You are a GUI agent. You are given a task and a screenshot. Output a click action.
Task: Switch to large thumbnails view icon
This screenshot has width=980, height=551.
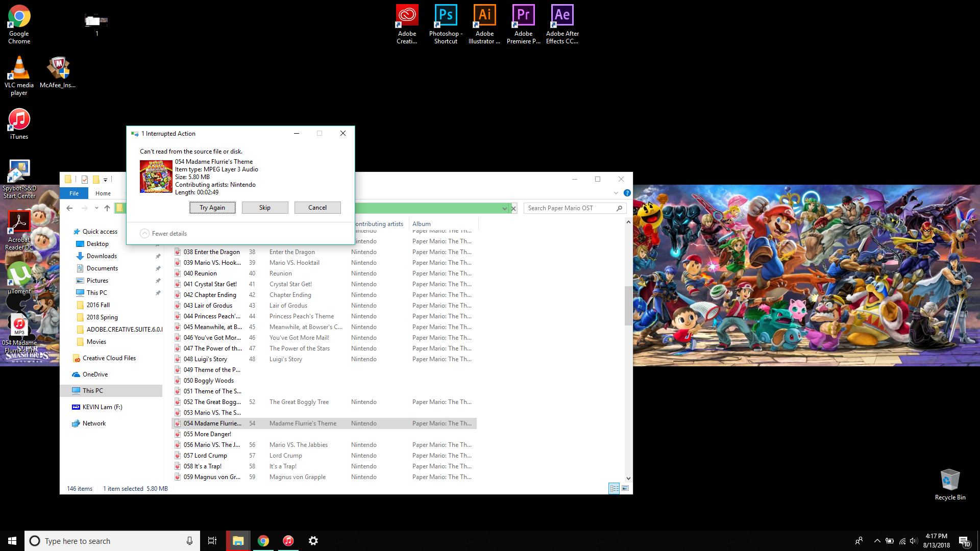(x=625, y=488)
